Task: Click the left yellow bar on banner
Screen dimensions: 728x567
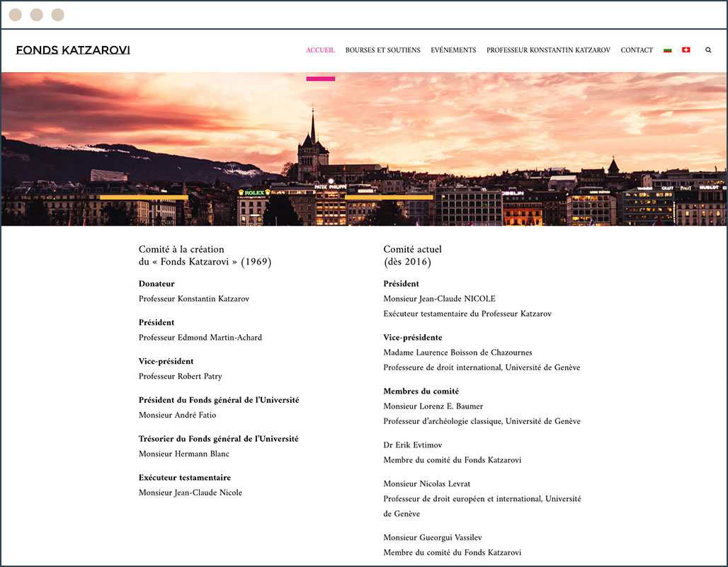Action: click(x=144, y=197)
